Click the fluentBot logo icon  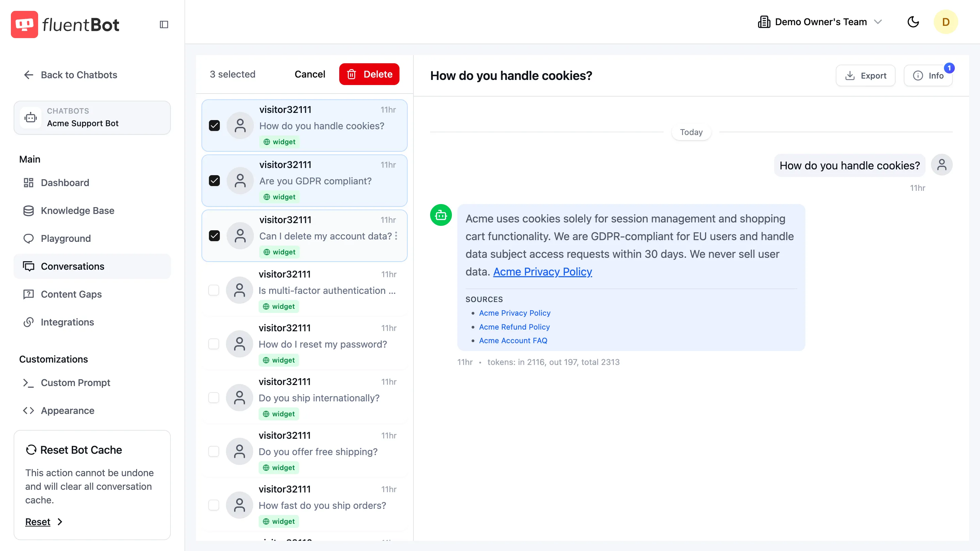point(24,24)
